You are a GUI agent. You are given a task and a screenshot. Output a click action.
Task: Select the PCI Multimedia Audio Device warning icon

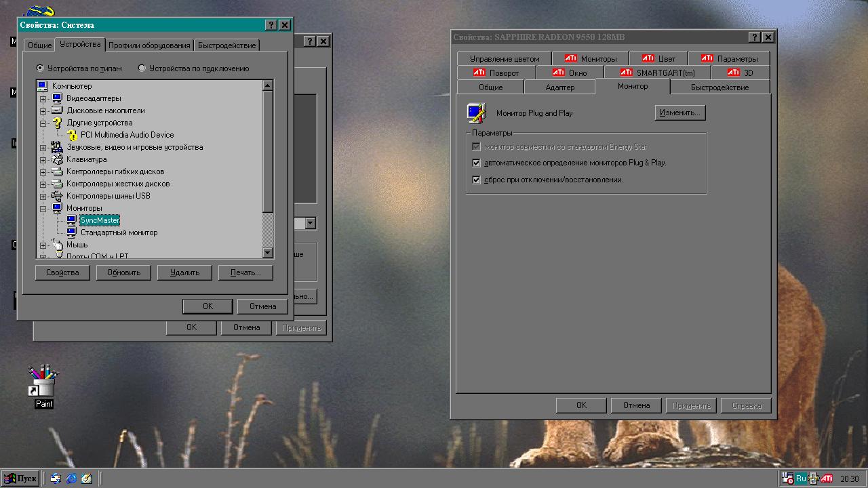click(x=72, y=135)
